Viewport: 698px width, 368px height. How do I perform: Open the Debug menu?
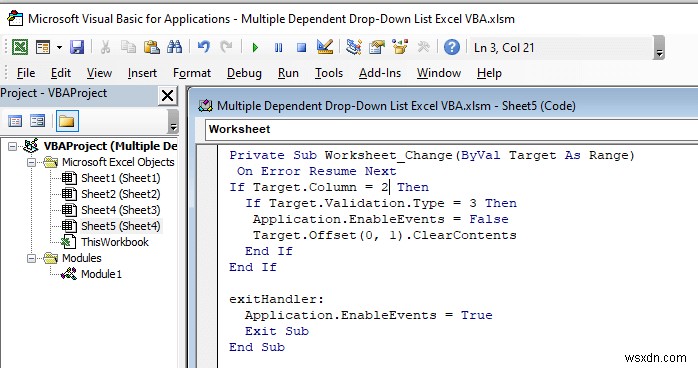click(x=244, y=73)
